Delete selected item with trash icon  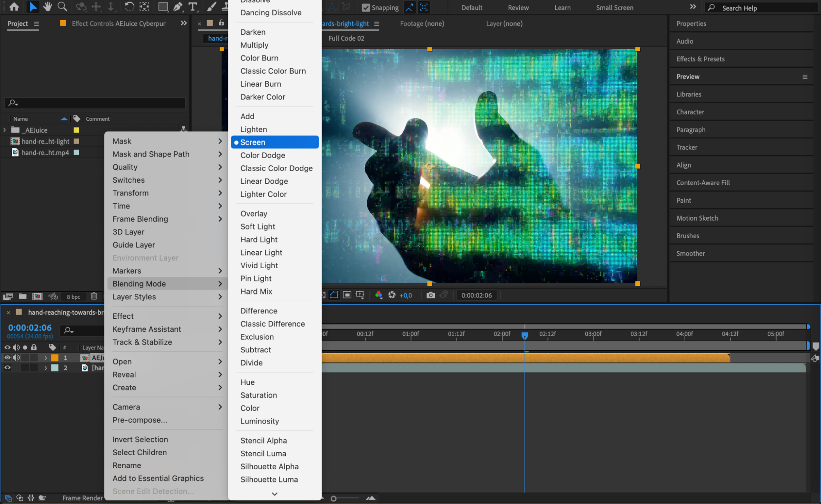(94, 296)
